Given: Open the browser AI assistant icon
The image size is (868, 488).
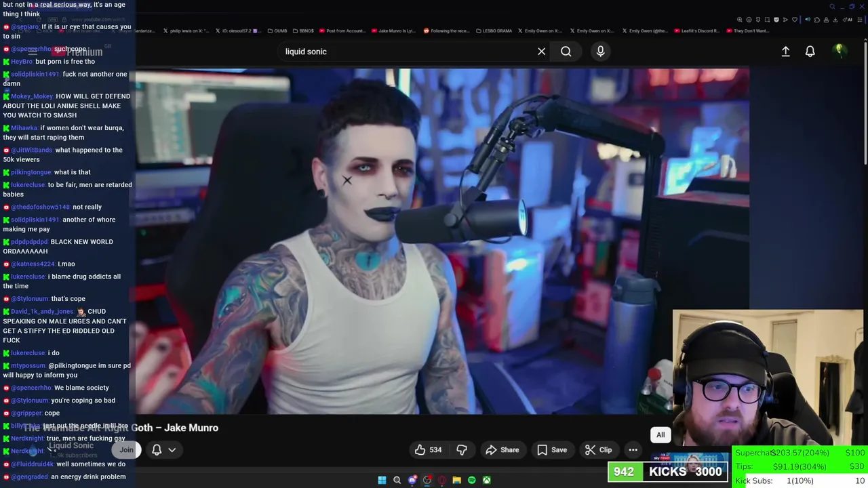Looking at the screenshot, I should pyautogui.click(x=848, y=20).
